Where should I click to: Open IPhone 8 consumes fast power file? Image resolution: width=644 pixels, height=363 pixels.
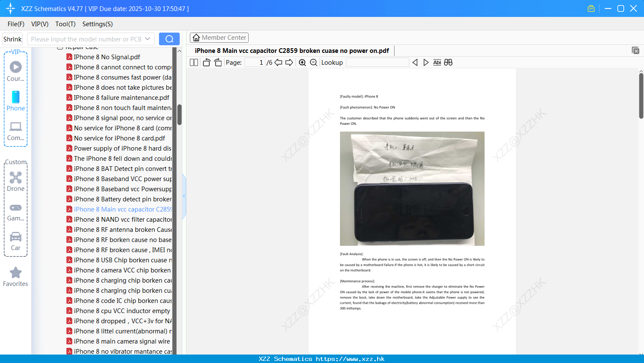pyautogui.click(x=119, y=77)
